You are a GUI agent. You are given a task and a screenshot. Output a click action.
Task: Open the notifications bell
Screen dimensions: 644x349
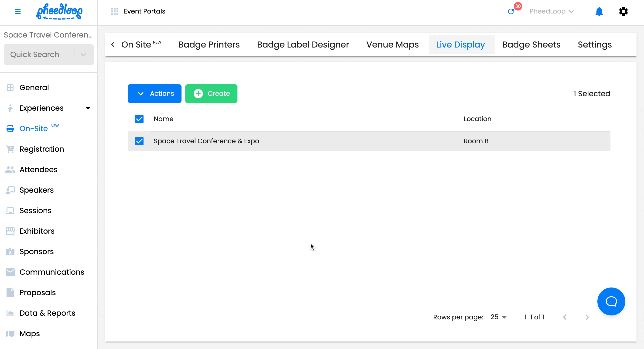pos(599,11)
